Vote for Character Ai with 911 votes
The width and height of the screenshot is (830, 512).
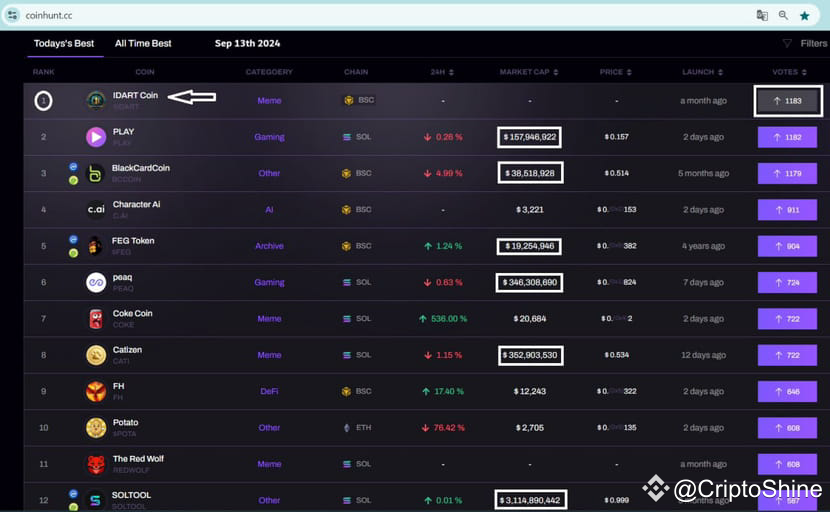pyautogui.click(x=787, y=210)
